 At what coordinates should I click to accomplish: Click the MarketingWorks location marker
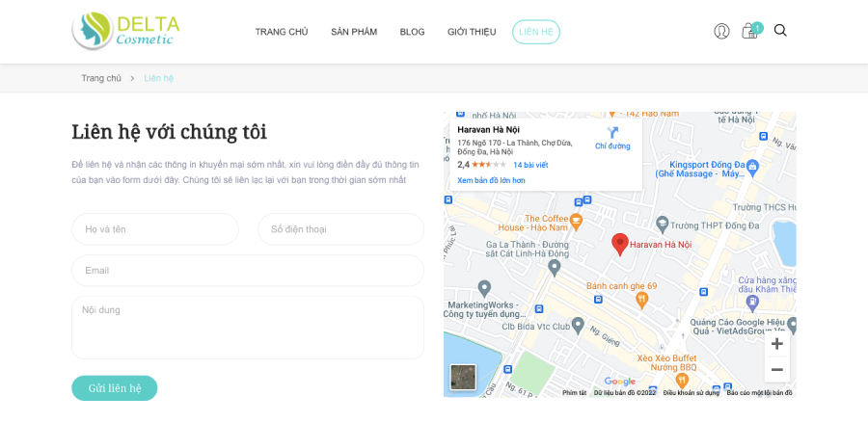484,288
